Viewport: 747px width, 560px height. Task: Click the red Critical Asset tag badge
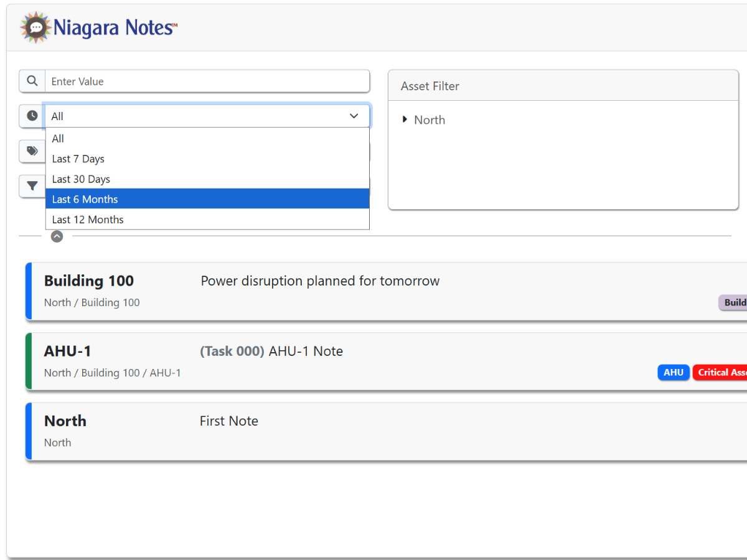coord(721,372)
